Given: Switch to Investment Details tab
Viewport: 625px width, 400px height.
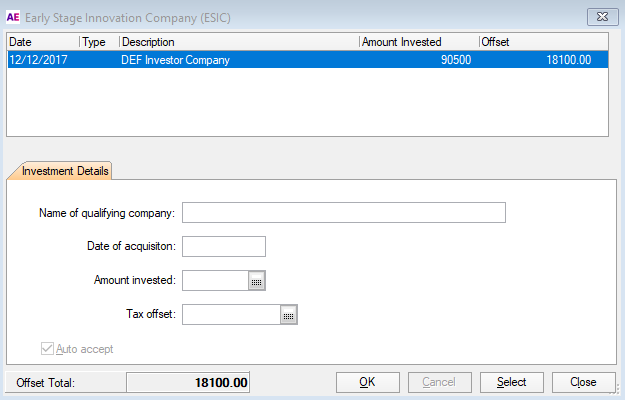Looking at the screenshot, I should (61, 171).
